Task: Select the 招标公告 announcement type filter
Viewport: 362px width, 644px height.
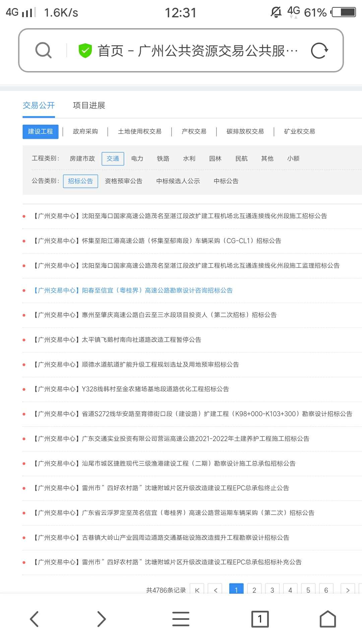Action: tap(80, 181)
